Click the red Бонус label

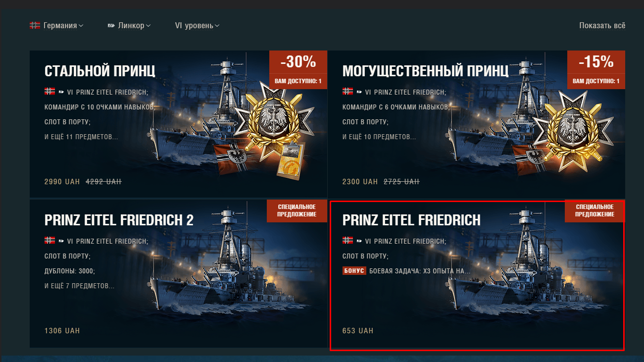coord(354,271)
